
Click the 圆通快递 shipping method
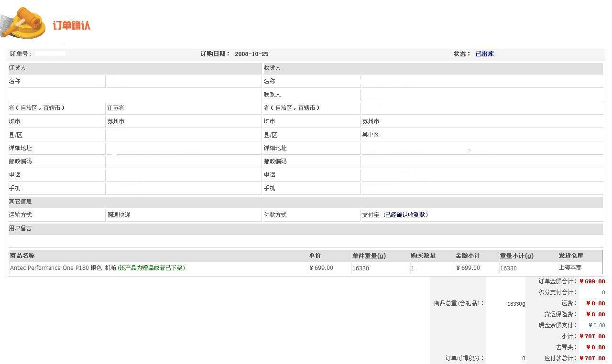click(x=119, y=215)
